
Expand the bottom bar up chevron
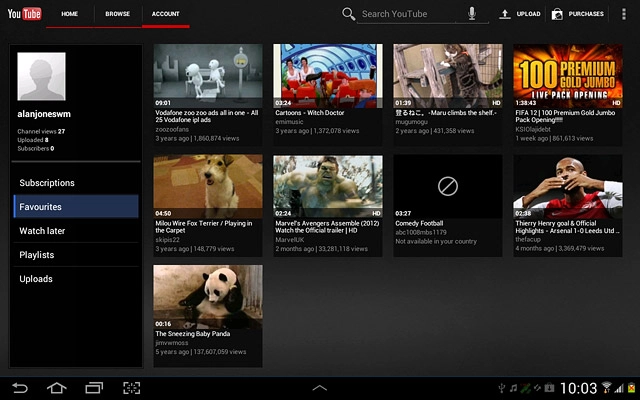point(320,387)
